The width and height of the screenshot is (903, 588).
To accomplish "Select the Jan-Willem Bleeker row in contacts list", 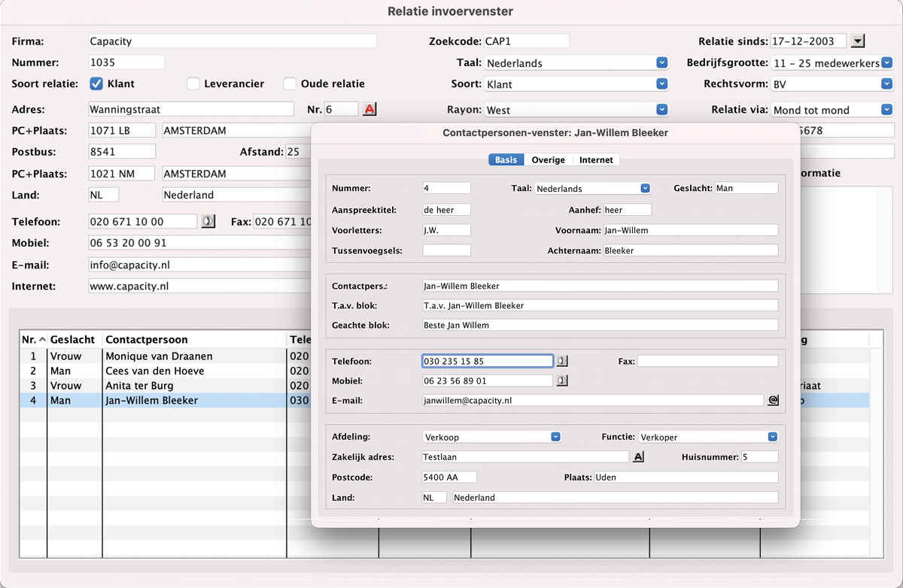I will tap(165, 401).
